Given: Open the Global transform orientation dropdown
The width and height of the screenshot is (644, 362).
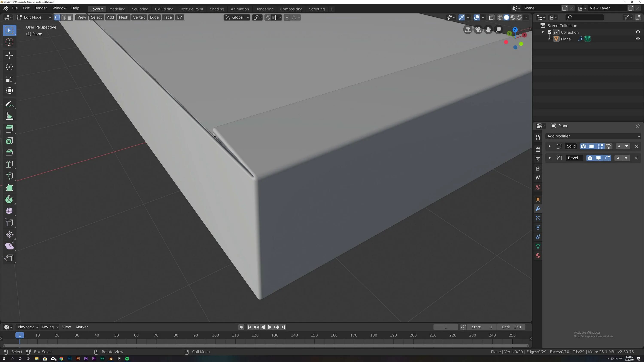Looking at the screenshot, I should click(x=237, y=17).
